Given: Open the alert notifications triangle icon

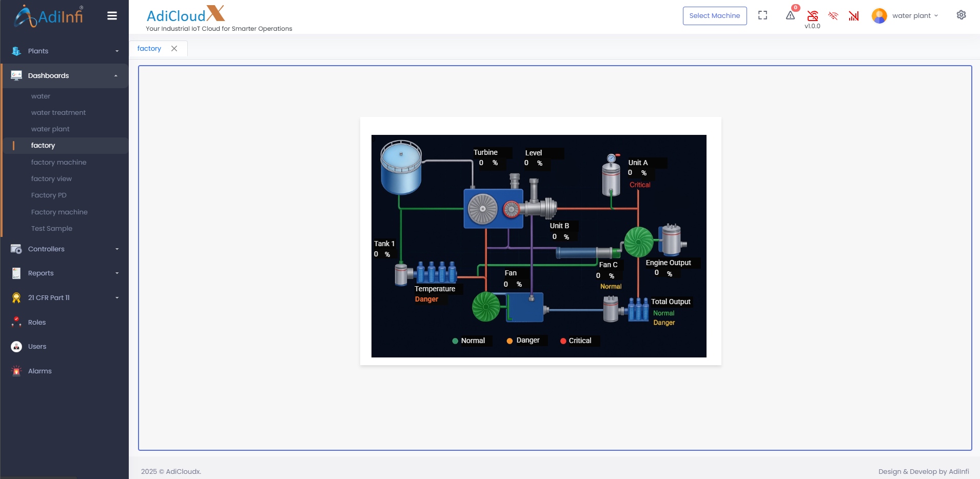Looking at the screenshot, I should pyautogui.click(x=790, y=15).
